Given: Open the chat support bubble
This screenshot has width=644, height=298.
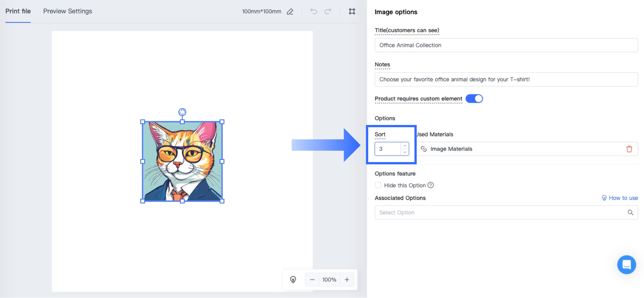Looking at the screenshot, I should pos(627,265).
